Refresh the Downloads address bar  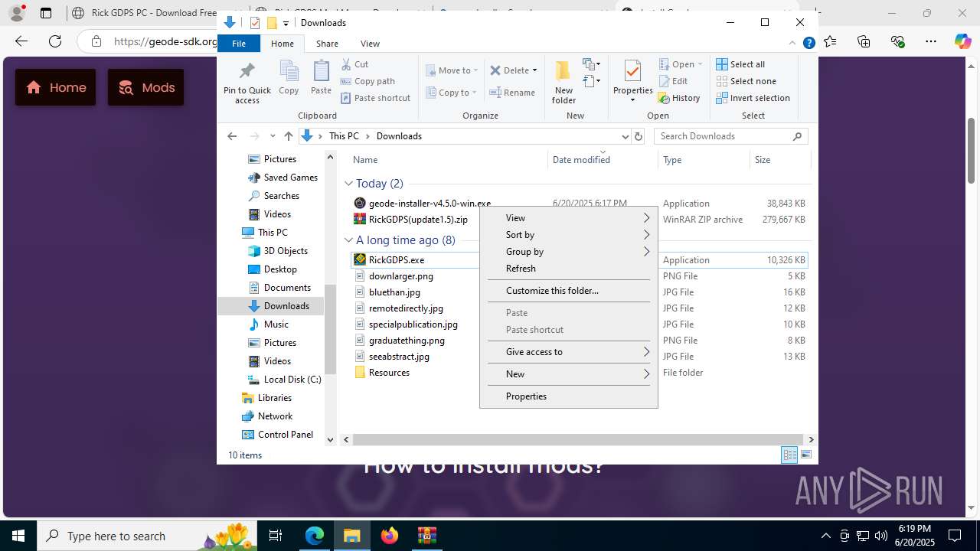coord(639,136)
